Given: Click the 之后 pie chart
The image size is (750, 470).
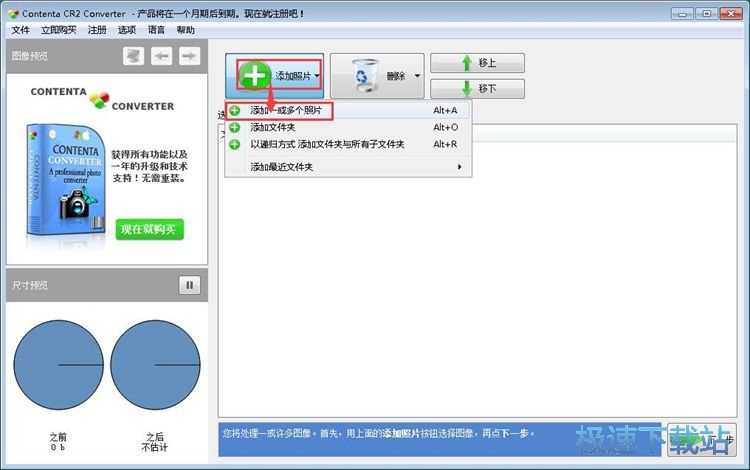Looking at the screenshot, I should [x=155, y=365].
